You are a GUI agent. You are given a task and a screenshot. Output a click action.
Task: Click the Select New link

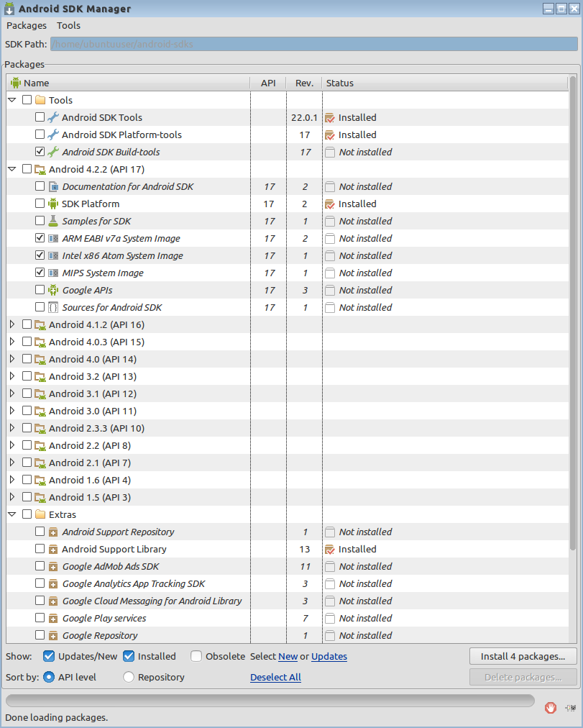point(288,657)
